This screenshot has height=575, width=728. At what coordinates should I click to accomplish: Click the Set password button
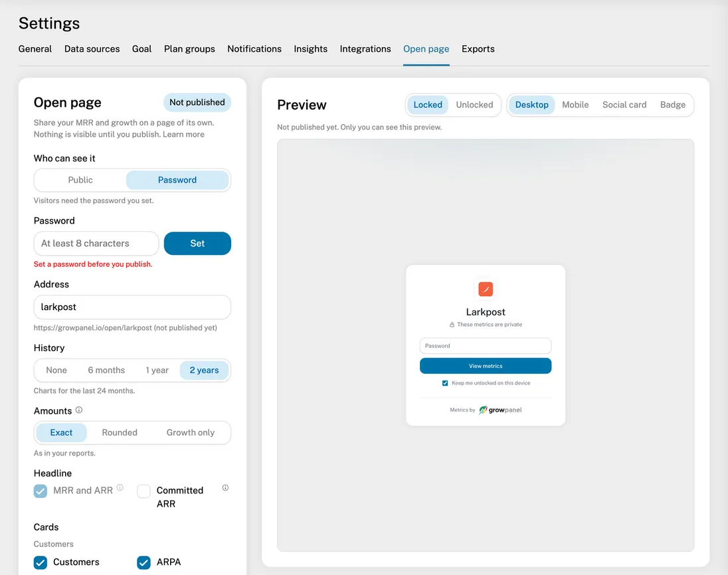[197, 243]
